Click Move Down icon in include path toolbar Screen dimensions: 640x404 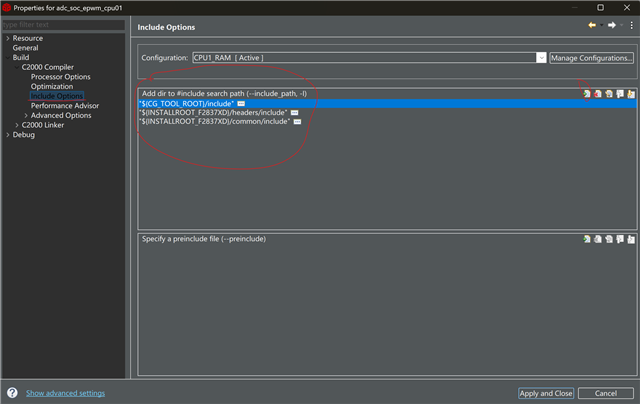[631, 94]
